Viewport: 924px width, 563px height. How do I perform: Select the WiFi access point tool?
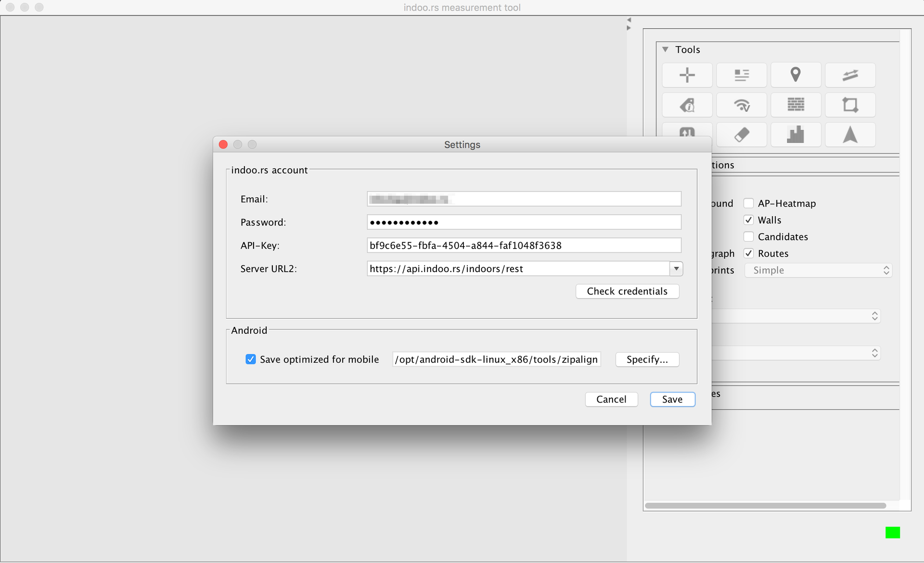(741, 105)
